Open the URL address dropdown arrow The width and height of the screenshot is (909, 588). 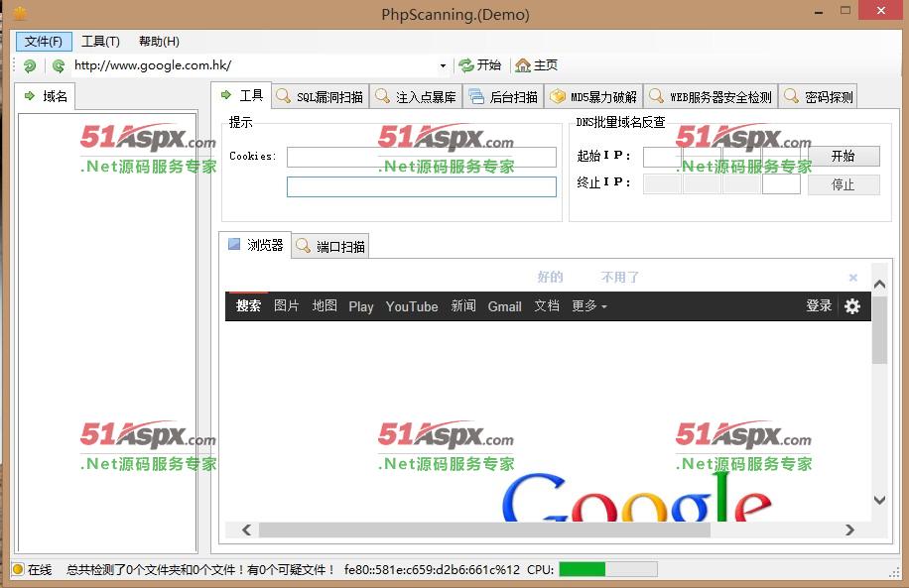(443, 65)
